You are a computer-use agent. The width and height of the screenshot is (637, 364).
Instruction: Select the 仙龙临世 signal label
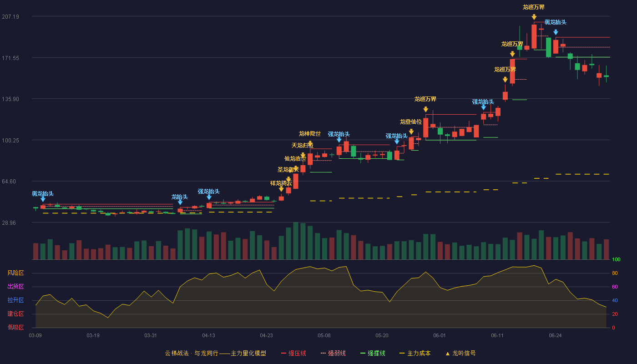pos(295,159)
